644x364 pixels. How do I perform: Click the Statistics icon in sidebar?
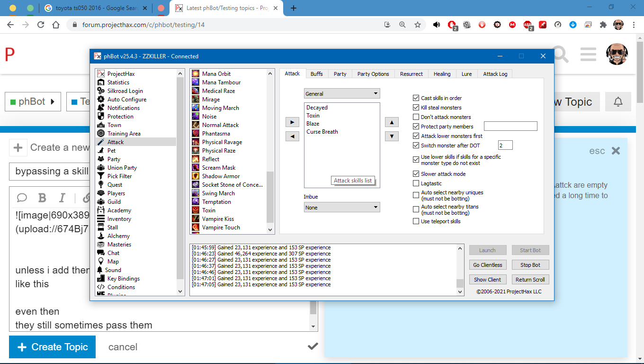[x=100, y=82]
